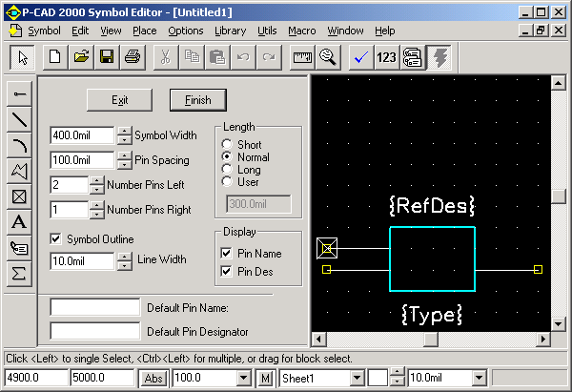The width and height of the screenshot is (572, 392).
Task: Select Long pin length
Action: (227, 169)
